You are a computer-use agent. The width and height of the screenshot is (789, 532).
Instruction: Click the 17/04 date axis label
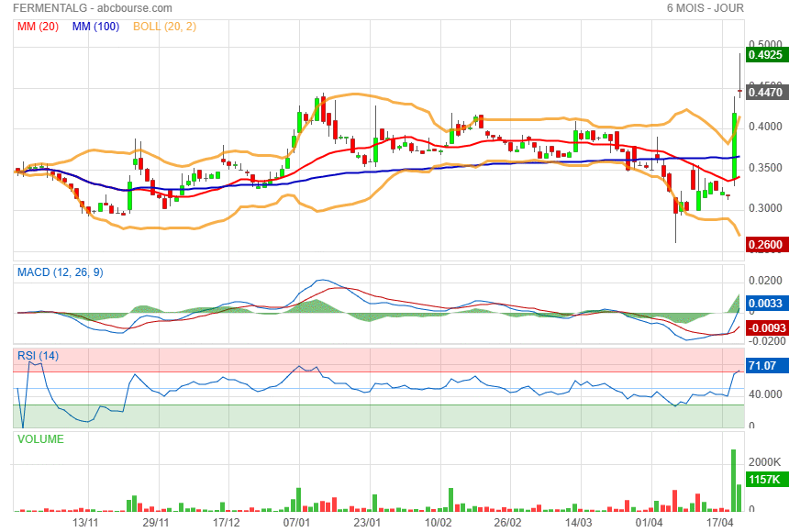[720, 523]
